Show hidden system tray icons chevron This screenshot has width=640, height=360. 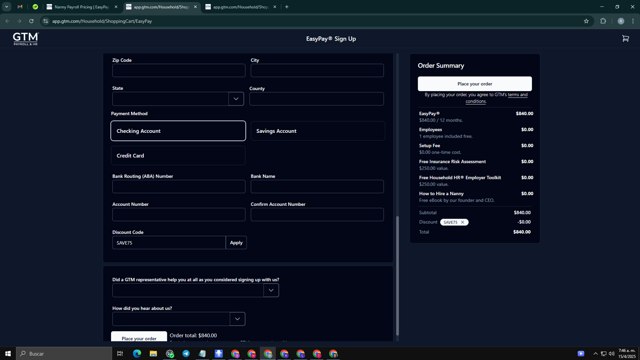coord(595,353)
